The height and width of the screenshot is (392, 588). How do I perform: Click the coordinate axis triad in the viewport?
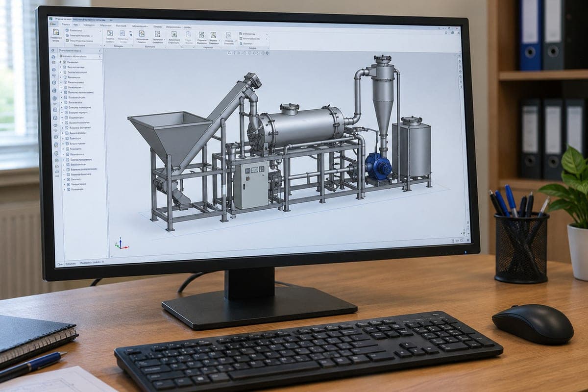(x=121, y=243)
